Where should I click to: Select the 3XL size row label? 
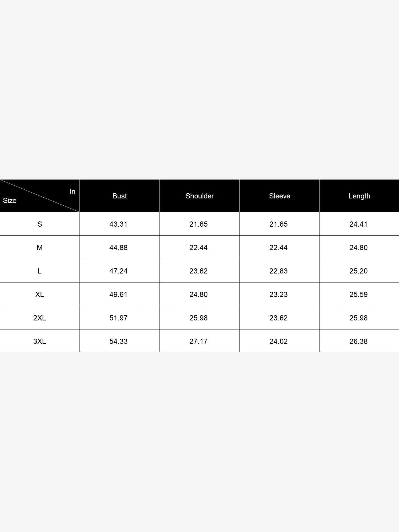(x=40, y=341)
